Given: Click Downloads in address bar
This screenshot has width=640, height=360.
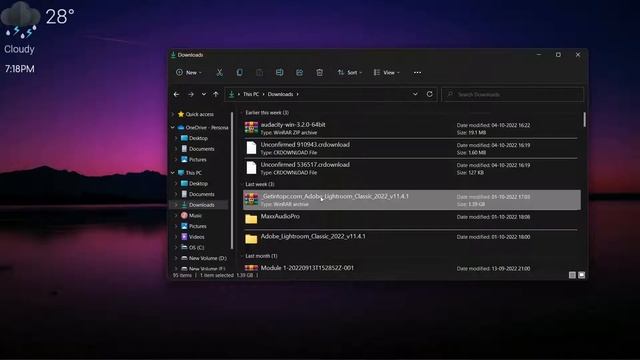Looking at the screenshot, I should coord(280,94).
